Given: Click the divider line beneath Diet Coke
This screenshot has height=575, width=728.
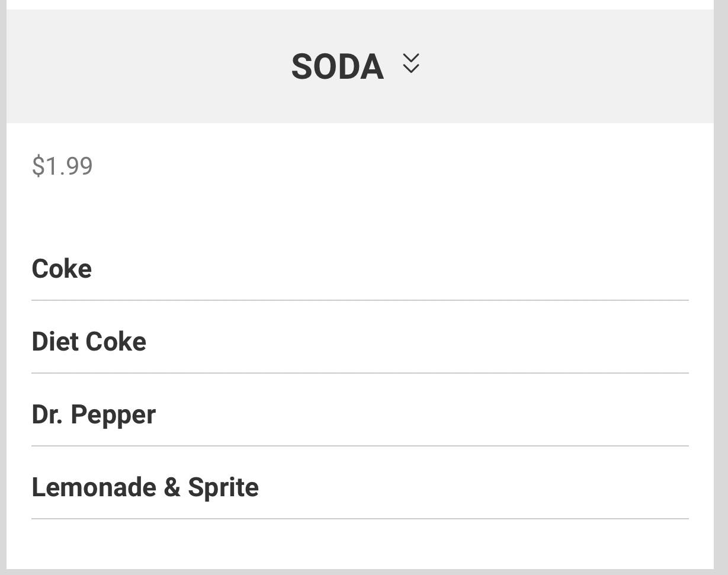Looking at the screenshot, I should coord(360,373).
